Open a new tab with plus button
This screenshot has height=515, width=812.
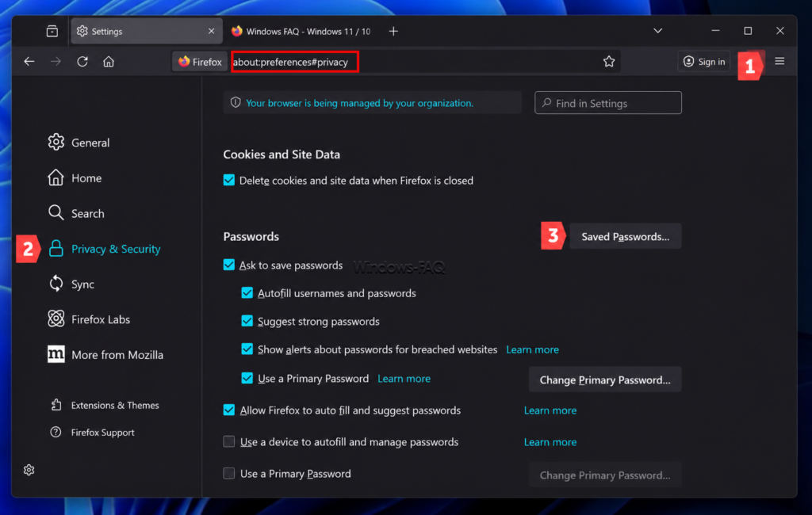click(393, 31)
